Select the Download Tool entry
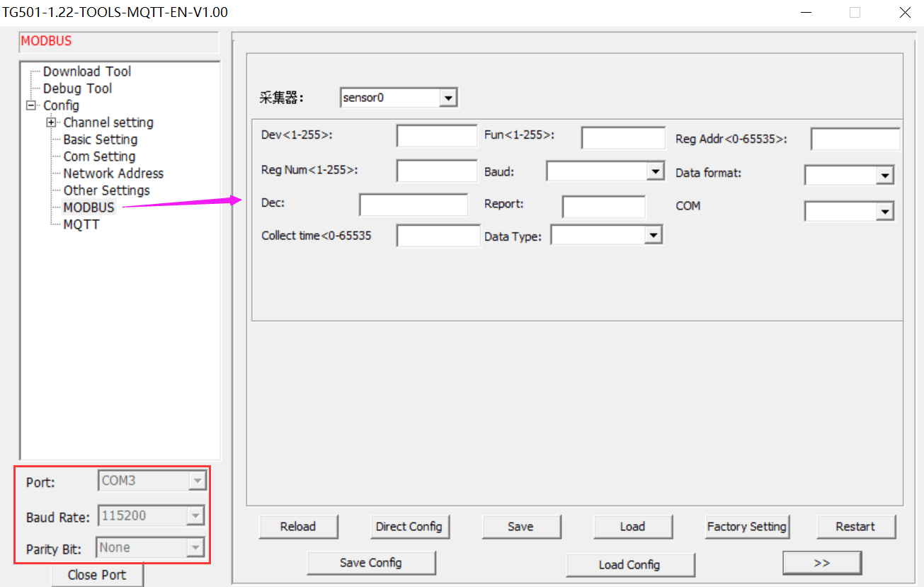 click(x=86, y=71)
